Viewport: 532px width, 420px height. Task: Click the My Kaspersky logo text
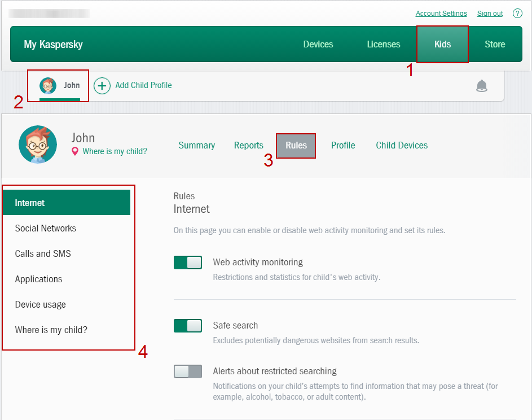coord(53,45)
